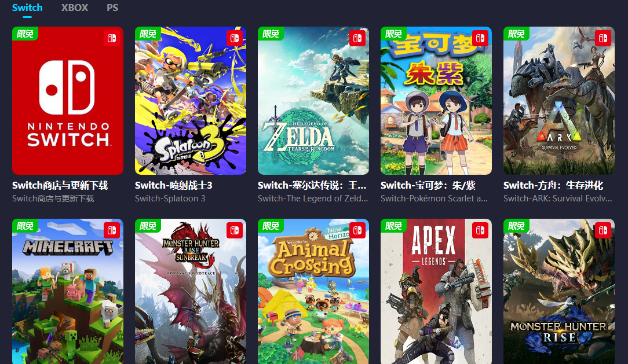Select the Zelda Tears of the Kingdom cover
The width and height of the screenshot is (628, 364).
click(x=313, y=101)
